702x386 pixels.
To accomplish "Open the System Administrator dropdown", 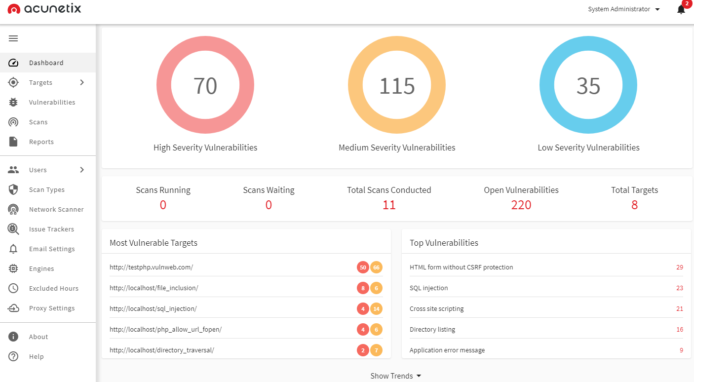I will (624, 9).
